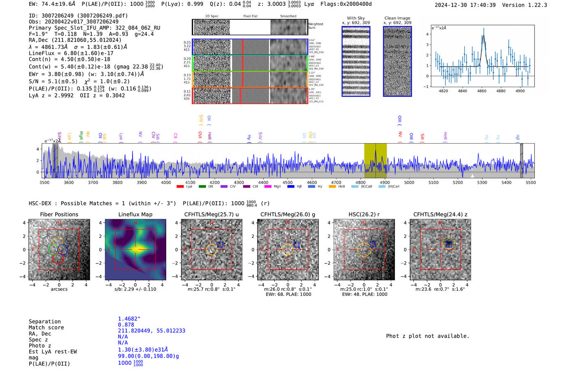Select the S/N = 5.1(±0.5) text
This screenshot has height=392, width=576.
click(53, 81)
